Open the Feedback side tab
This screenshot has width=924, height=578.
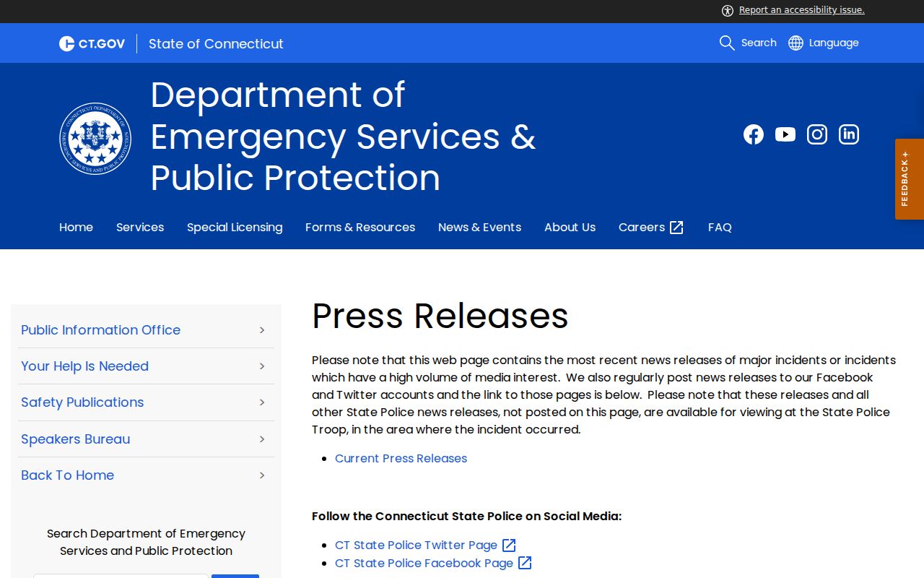910,179
